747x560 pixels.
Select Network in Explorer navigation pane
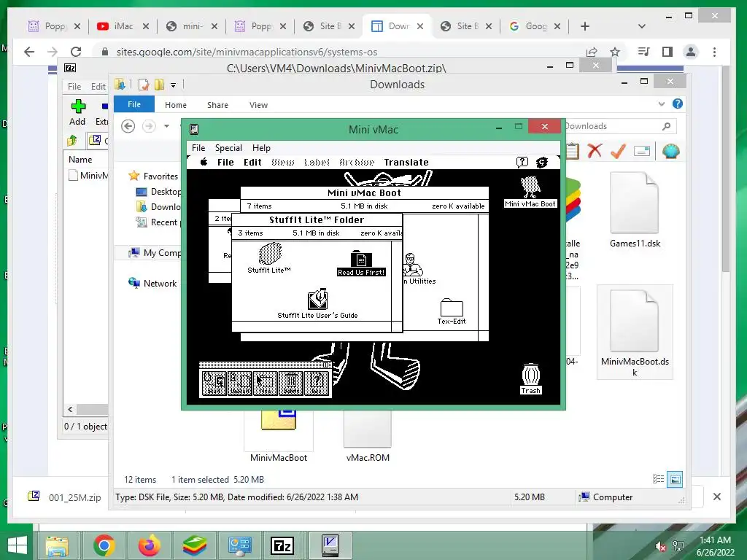(152, 284)
